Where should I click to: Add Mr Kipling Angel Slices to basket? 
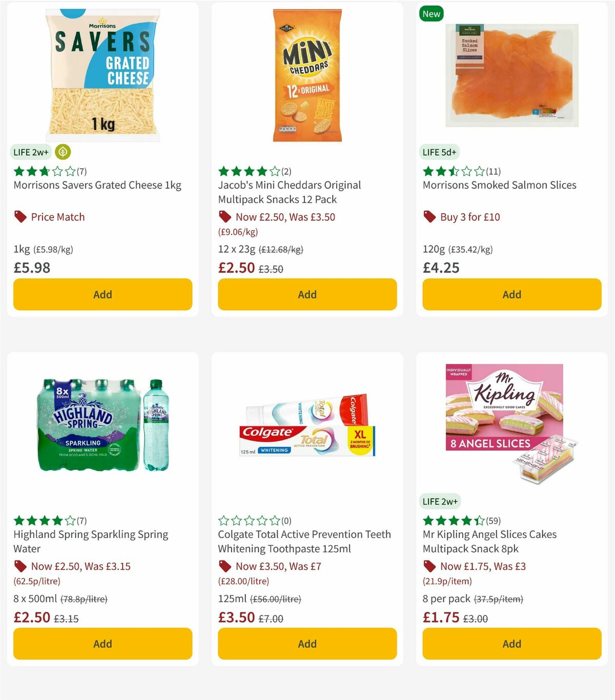click(511, 644)
